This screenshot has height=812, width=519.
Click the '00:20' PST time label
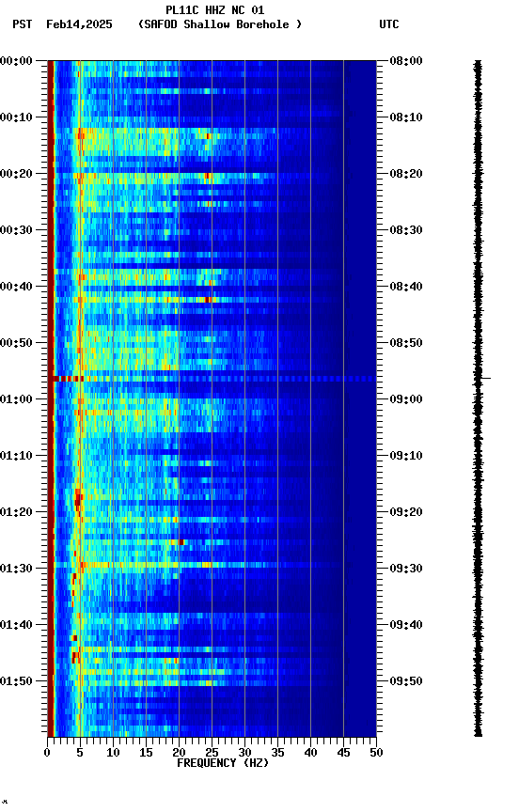point(16,174)
